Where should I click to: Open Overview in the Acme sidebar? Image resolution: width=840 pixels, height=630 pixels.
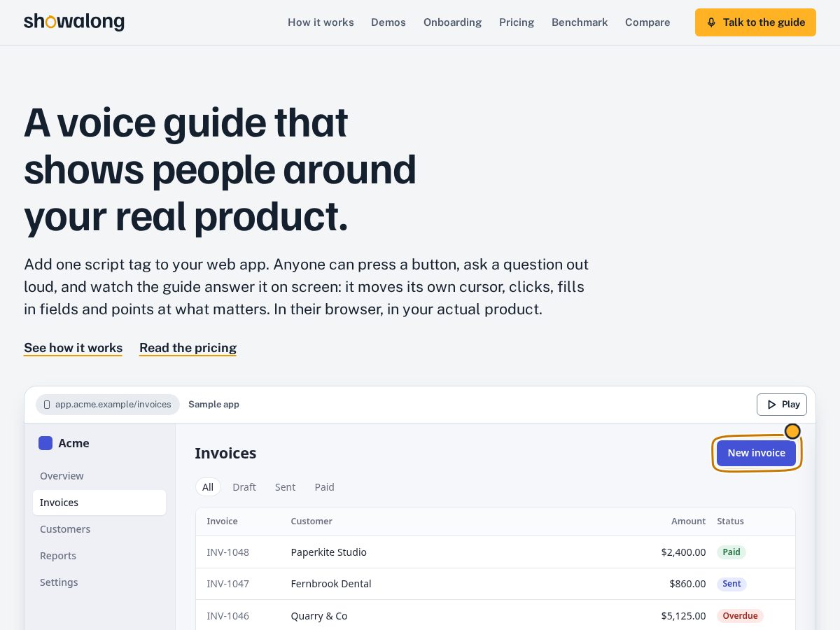(99, 476)
